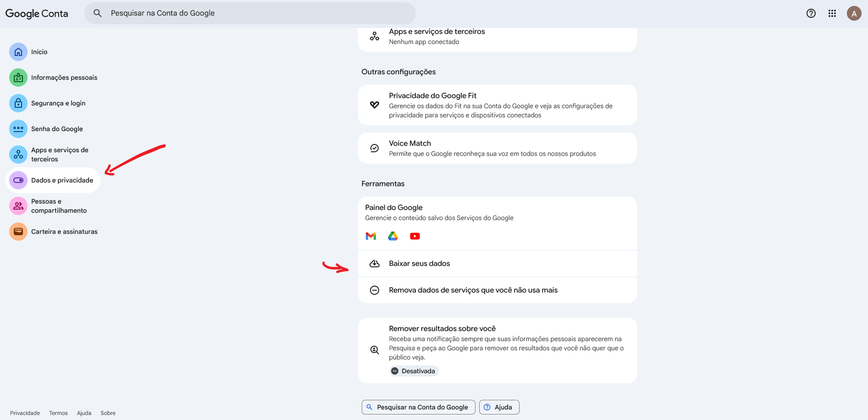Click the person search icon beside Remover resultados

click(x=375, y=350)
